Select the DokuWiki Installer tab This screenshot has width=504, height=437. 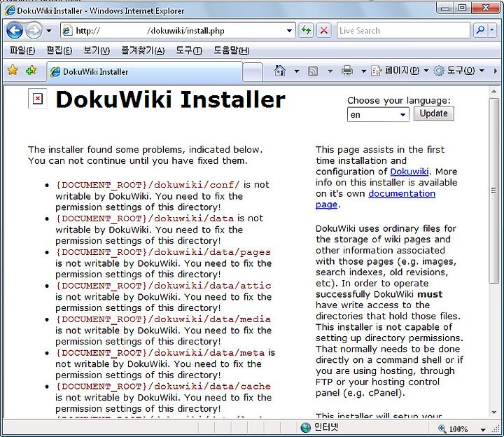[x=145, y=71]
